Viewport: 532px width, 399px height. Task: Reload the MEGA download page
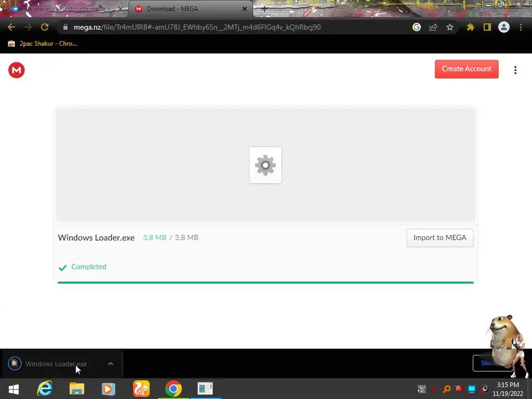45,27
